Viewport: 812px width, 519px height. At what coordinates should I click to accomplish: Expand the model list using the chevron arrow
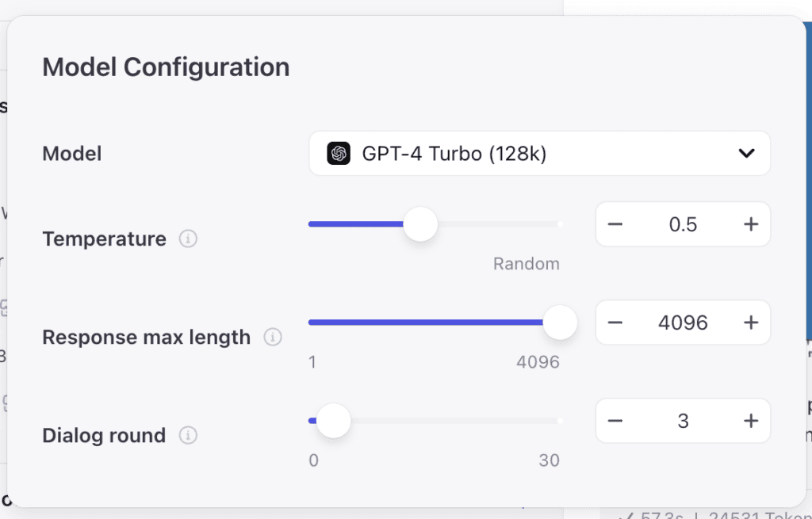[746, 154]
